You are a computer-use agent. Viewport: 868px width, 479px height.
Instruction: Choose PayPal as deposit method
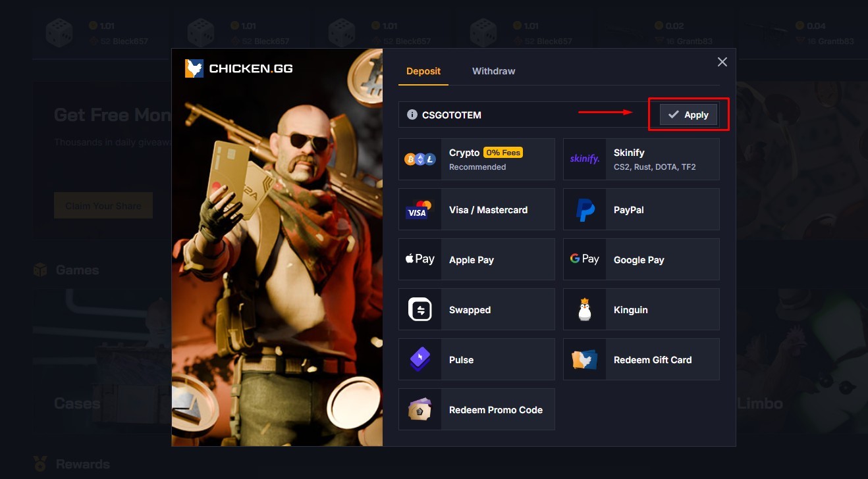pyautogui.click(x=641, y=209)
